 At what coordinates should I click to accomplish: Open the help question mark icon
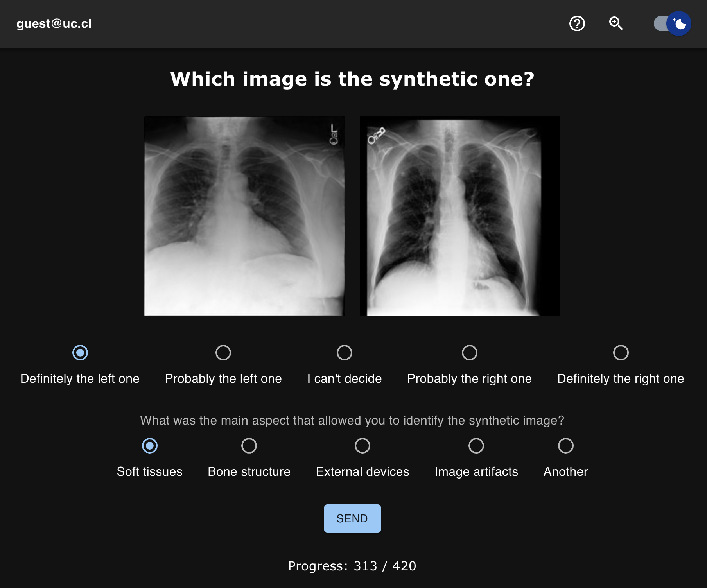pos(577,23)
